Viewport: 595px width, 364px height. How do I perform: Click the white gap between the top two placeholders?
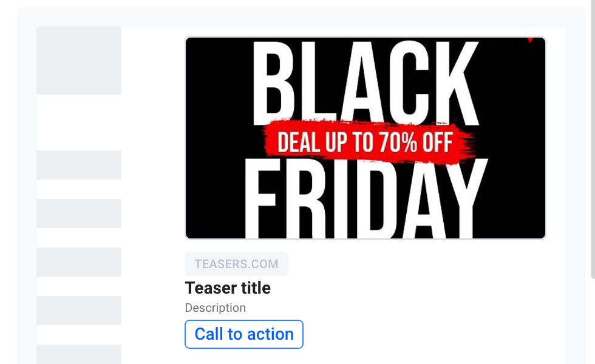click(79, 123)
